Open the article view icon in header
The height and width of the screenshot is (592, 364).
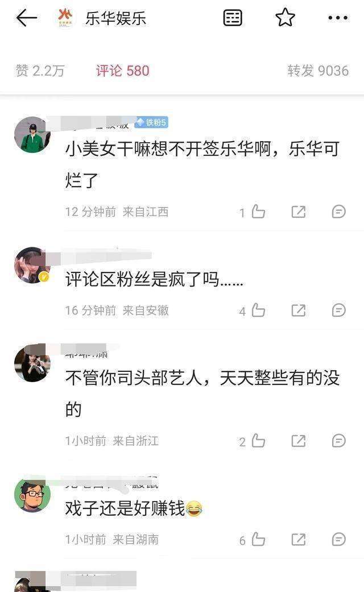click(232, 18)
